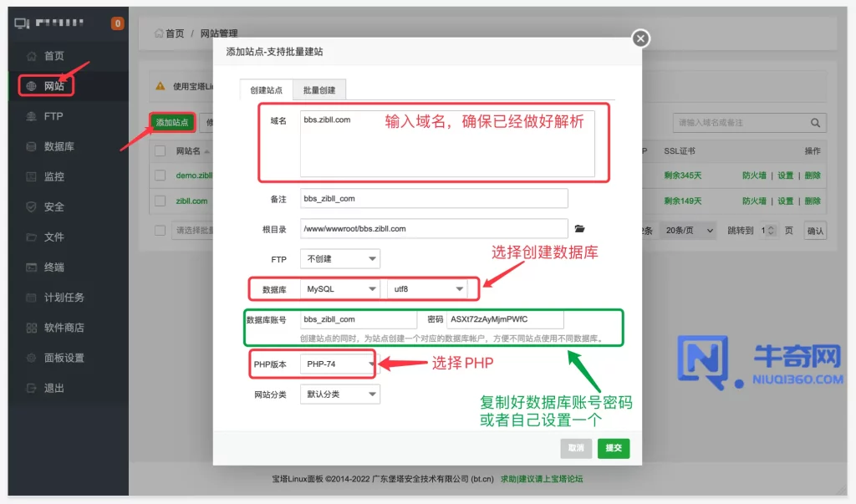Click the search magnifier icon
Image resolution: width=856 pixels, height=504 pixels.
pyautogui.click(x=814, y=123)
